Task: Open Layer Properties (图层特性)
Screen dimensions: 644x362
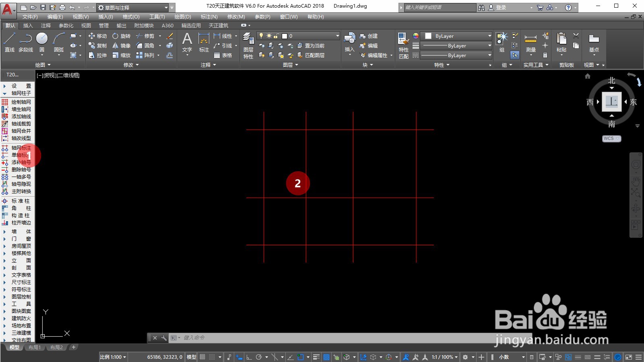Action: (x=248, y=45)
